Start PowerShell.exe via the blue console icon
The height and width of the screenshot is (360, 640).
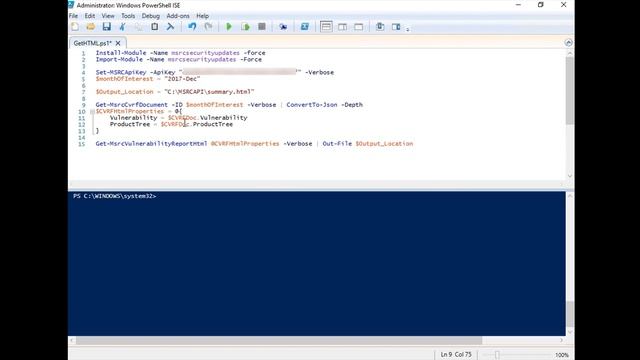tap(304, 27)
